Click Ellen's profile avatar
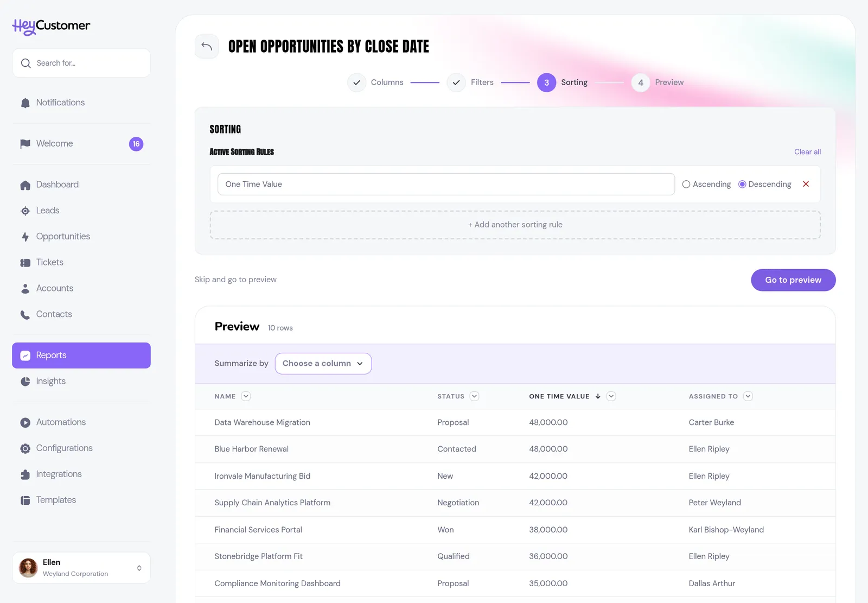868x603 pixels. click(28, 568)
